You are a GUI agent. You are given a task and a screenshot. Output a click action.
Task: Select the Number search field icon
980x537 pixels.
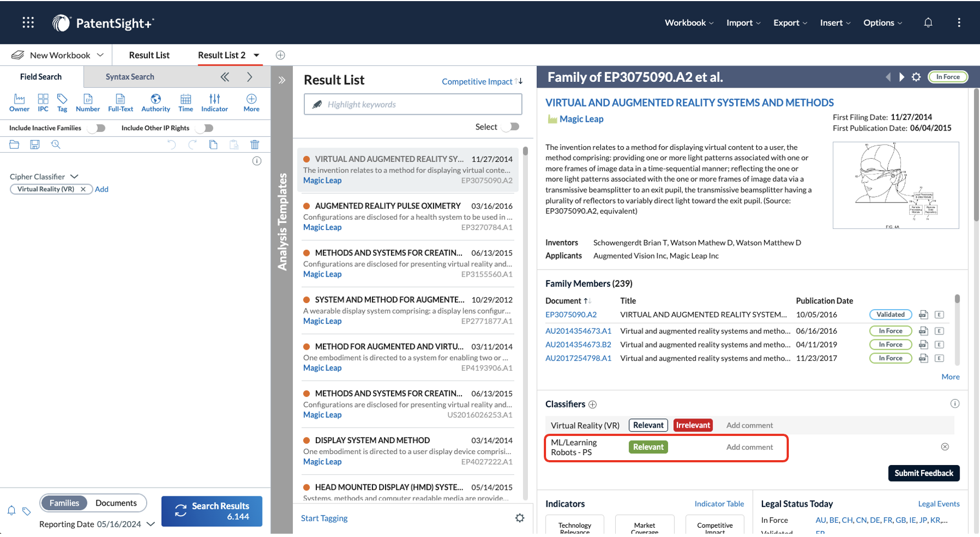pyautogui.click(x=88, y=103)
